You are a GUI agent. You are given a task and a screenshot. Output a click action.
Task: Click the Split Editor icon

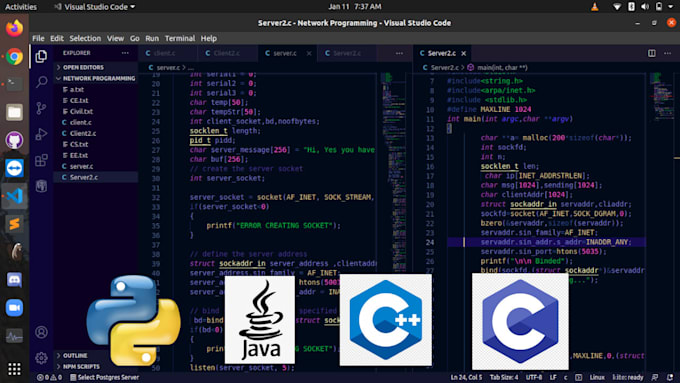(x=651, y=53)
